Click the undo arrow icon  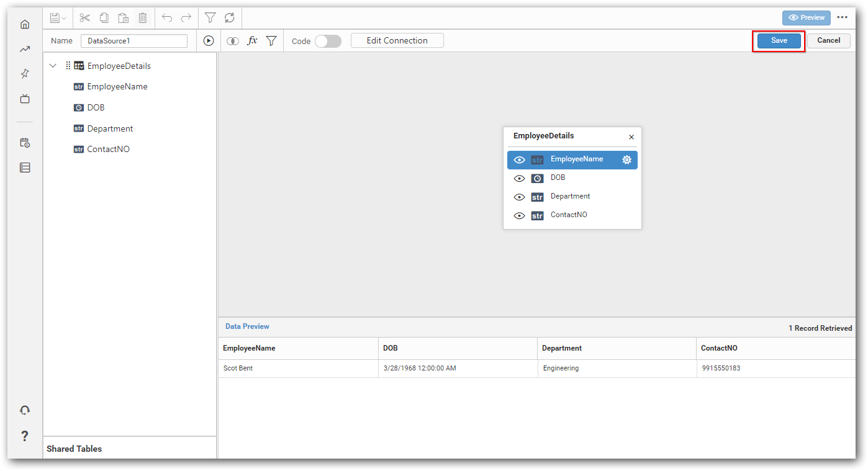tap(166, 18)
